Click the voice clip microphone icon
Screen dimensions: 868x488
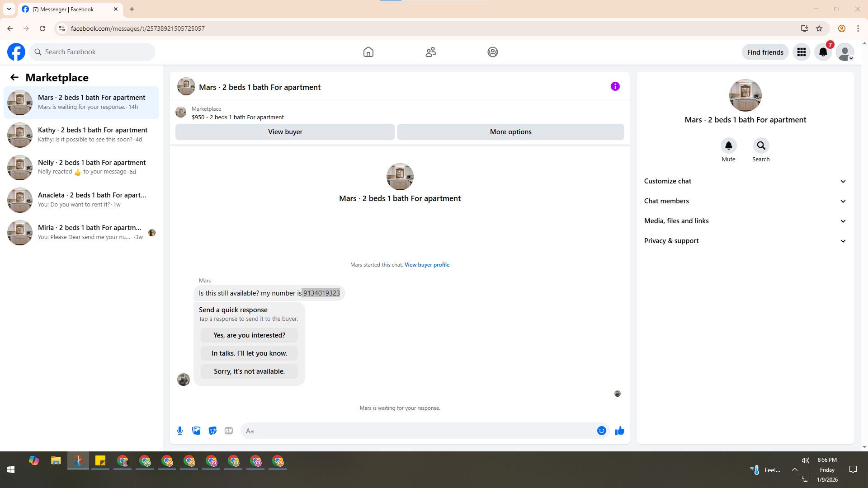coord(180,431)
